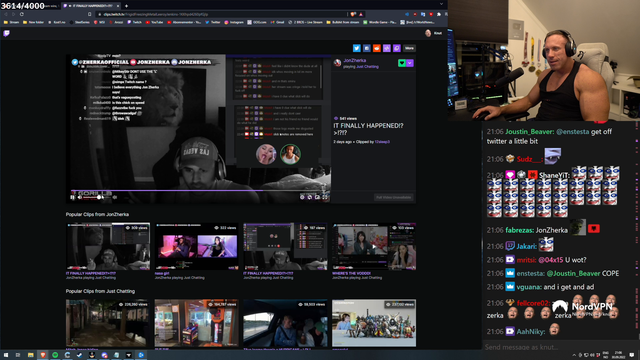The height and width of the screenshot is (360, 640).
Task: Open the car interior Just Chatting clip
Action: [x=285, y=323]
